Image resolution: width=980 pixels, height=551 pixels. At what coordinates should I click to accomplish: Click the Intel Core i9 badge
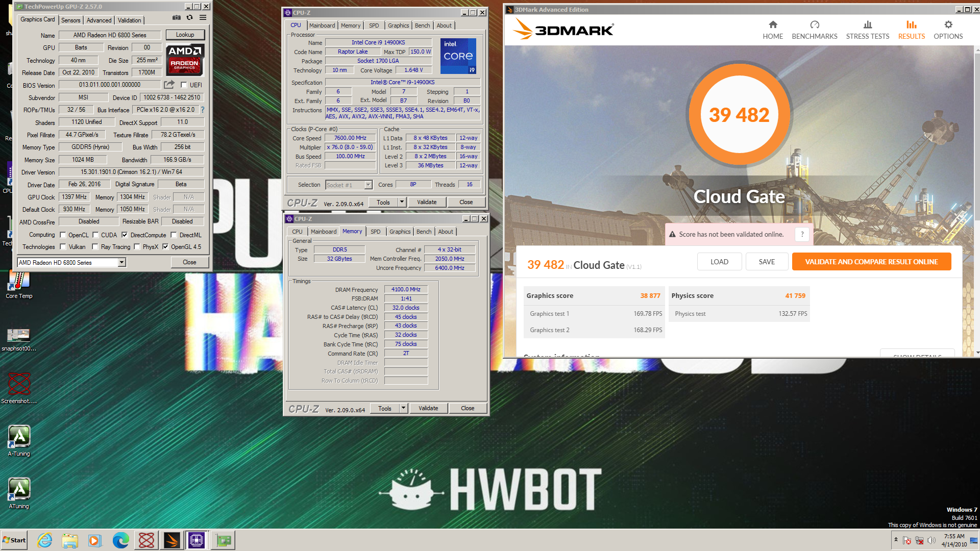pyautogui.click(x=458, y=56)
